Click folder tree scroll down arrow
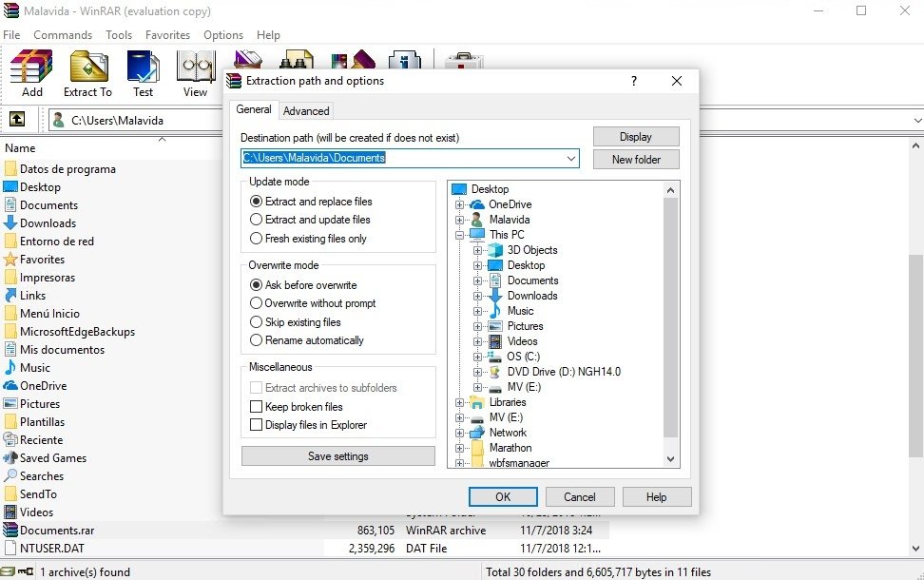Screen dimensions: 924x580 (x=670, y=459)
